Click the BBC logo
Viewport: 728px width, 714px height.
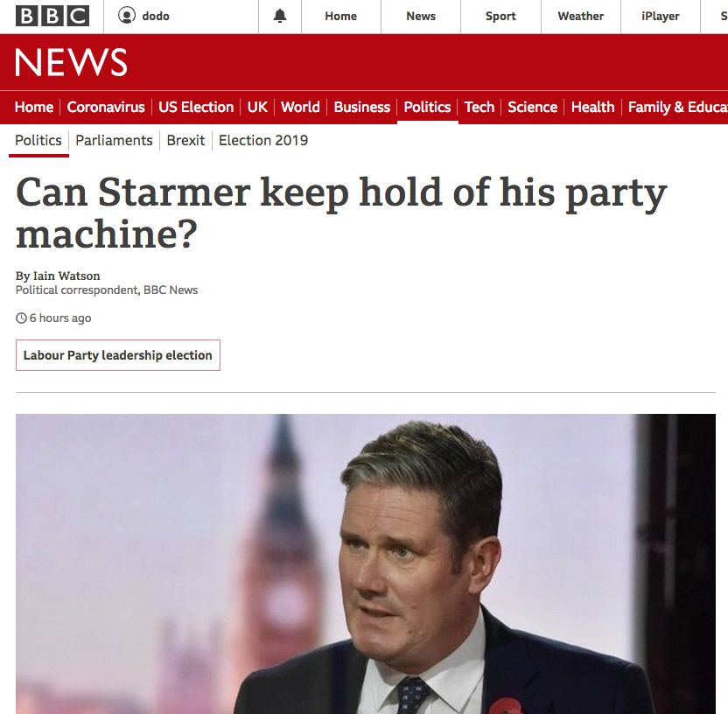pyautogui.click(x=52, y=17)
